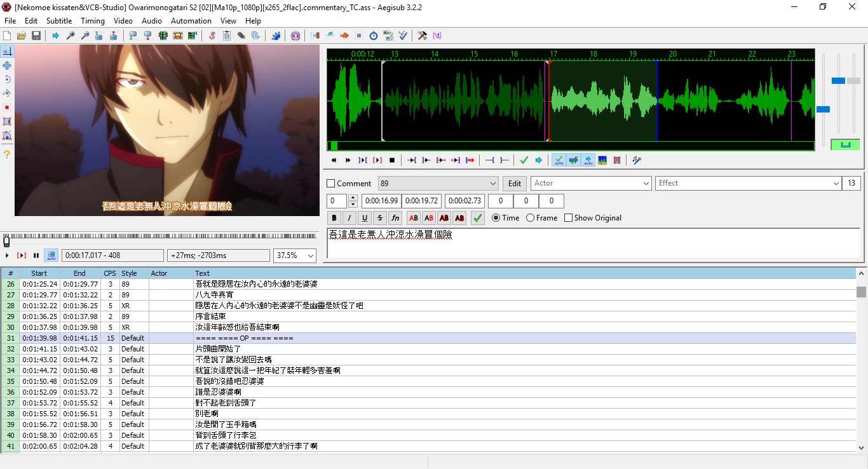
Task: Open the Automation Manager icon
Action: pos(276,36)
